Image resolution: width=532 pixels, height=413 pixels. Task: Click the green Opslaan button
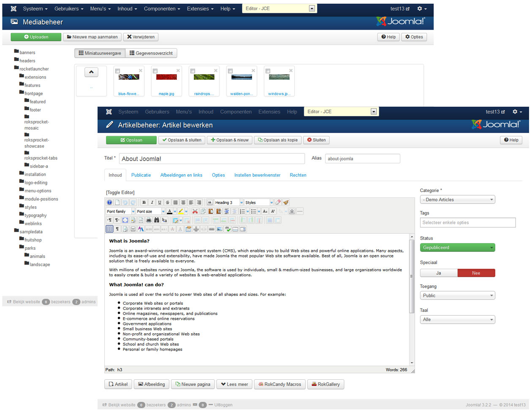131,140
